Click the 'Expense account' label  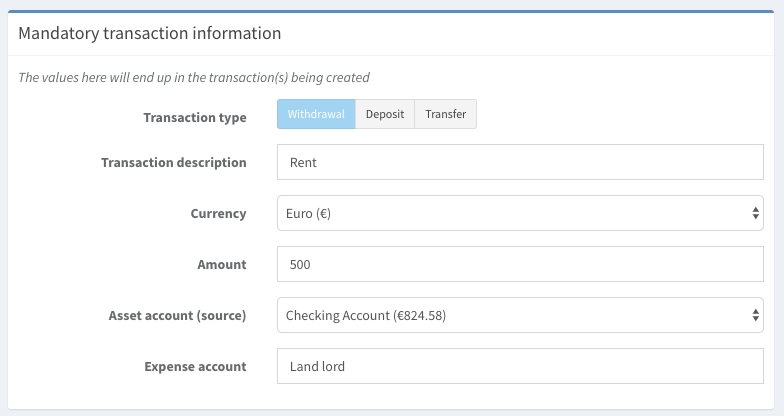coord(196,366)
